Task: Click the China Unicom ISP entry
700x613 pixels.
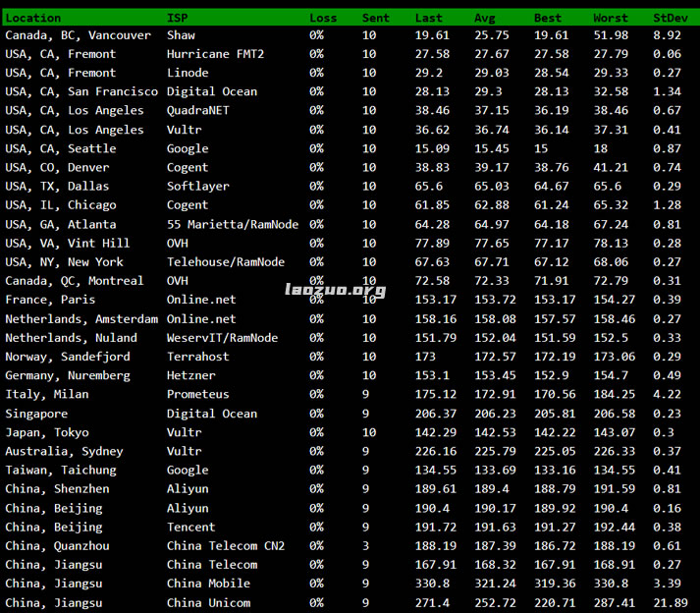Action: coord(208,602)
